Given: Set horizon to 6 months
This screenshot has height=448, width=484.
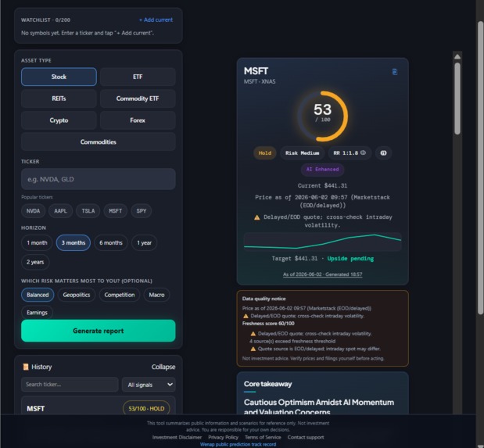Looking at the screenshot, I should [x=111, y=242].
